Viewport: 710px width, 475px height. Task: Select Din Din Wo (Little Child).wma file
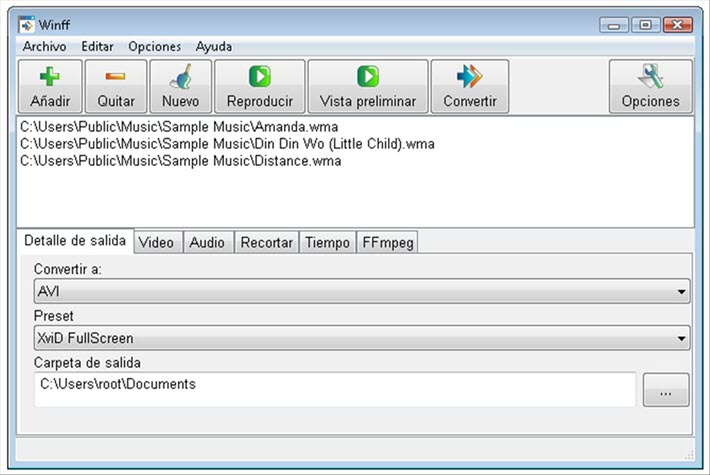coord(227,144)
